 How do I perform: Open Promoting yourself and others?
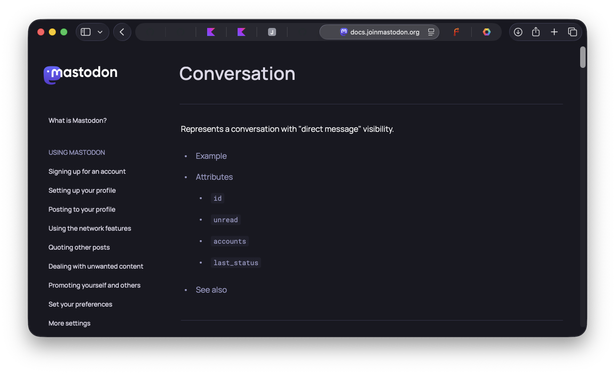94,285
